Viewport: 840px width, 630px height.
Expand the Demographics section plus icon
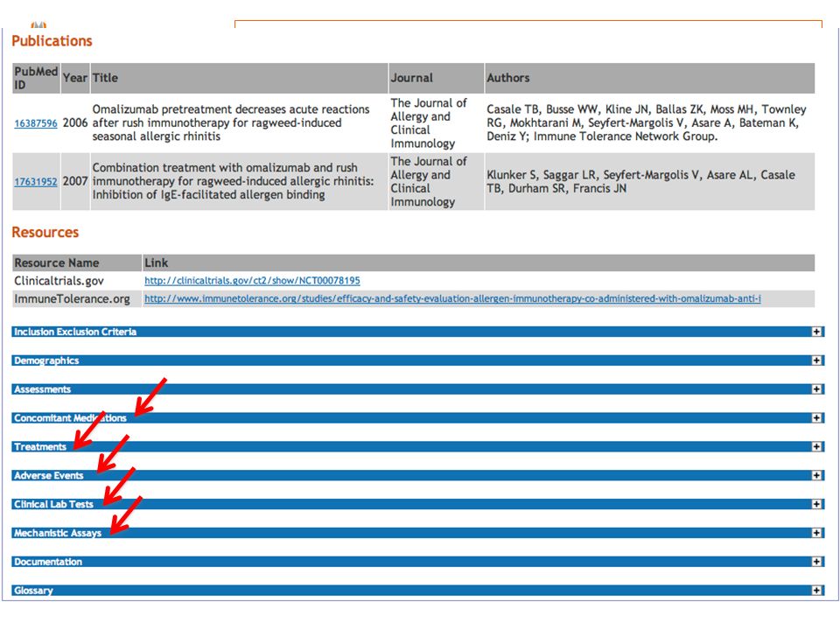(816, 360)
